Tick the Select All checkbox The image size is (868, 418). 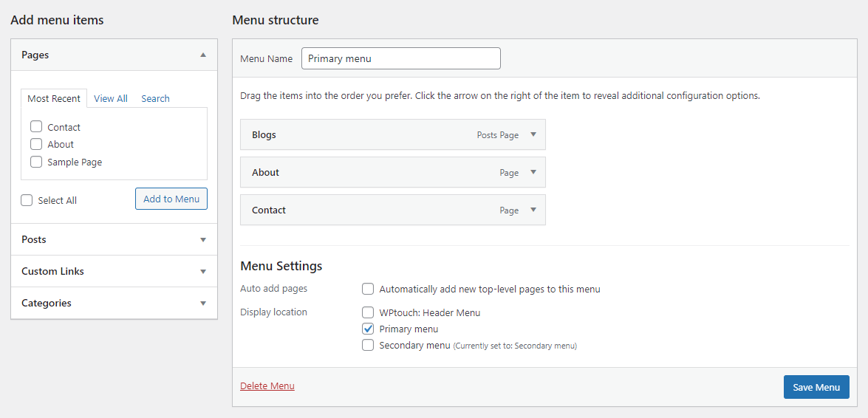[x=27, y=200]
